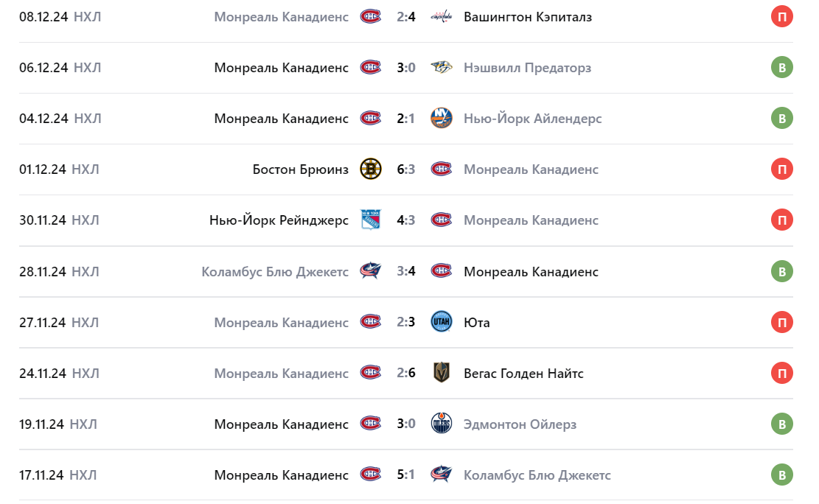Click the New York Islanders logo
Viewport: 819px width, 504px height.
click(441, 118)
